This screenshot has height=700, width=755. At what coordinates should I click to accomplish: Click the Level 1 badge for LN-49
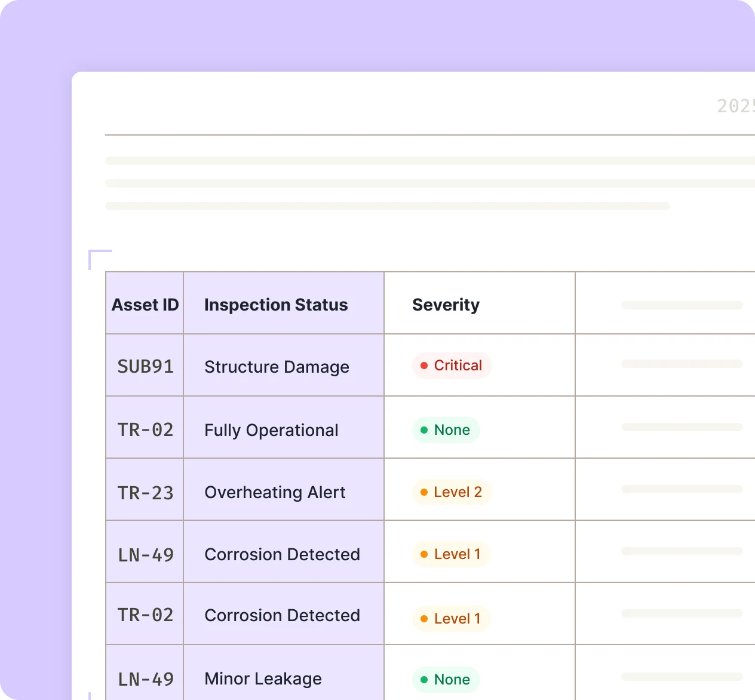[x=451, y=554]
